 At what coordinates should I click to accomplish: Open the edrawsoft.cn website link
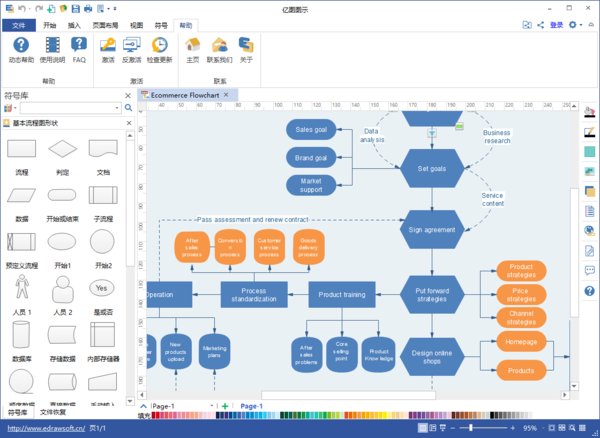(46, 428)
